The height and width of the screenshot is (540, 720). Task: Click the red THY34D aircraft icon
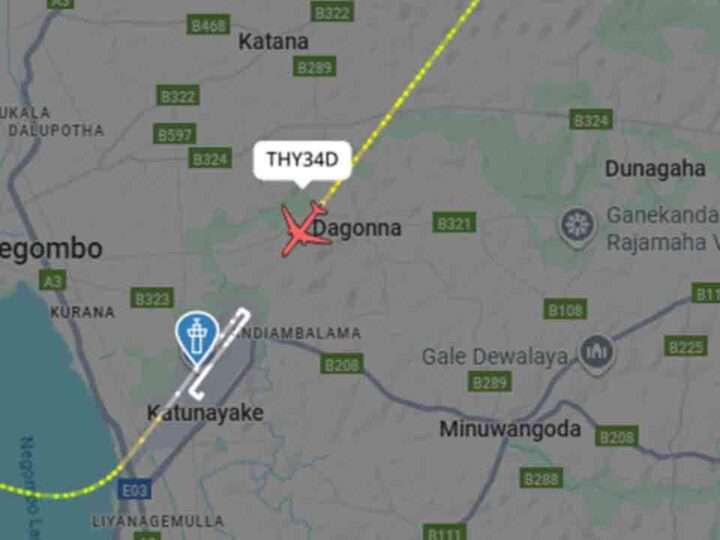[x=304, y=228]
